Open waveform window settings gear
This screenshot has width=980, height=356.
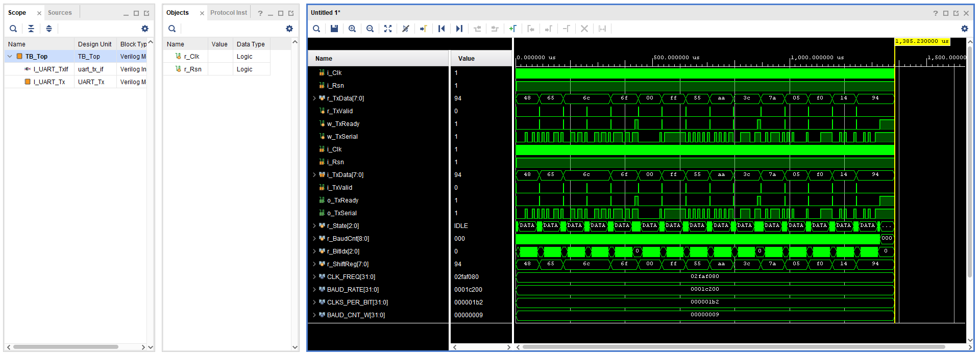pyautogui.click(x=965, y=29)
